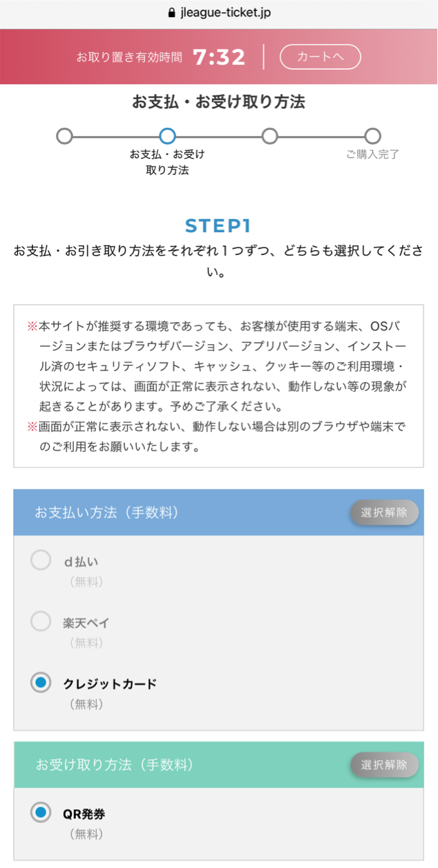This screenshot has width=438, height=868.
Task: Clear payment selection with 選択解除 button
Action: click(384, 513)
